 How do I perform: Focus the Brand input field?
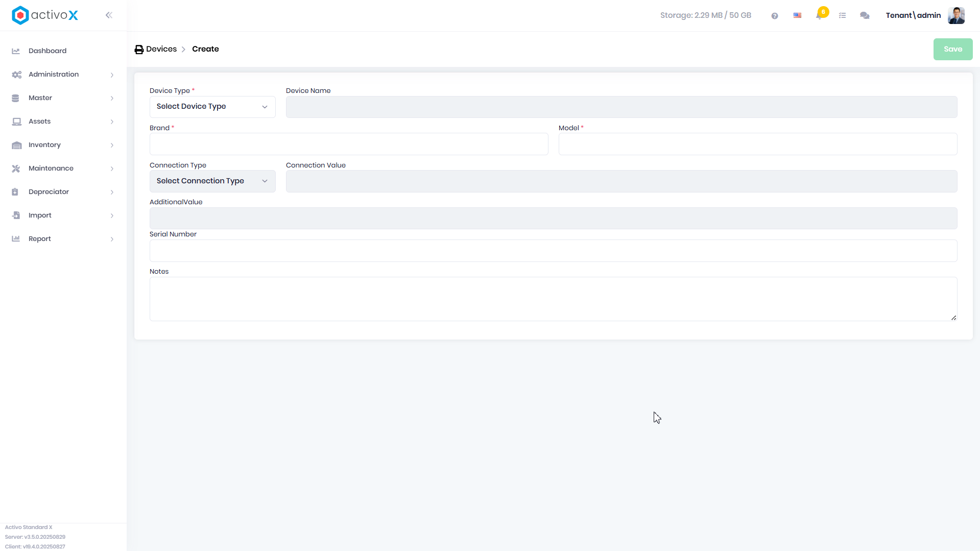coord(349,144)
